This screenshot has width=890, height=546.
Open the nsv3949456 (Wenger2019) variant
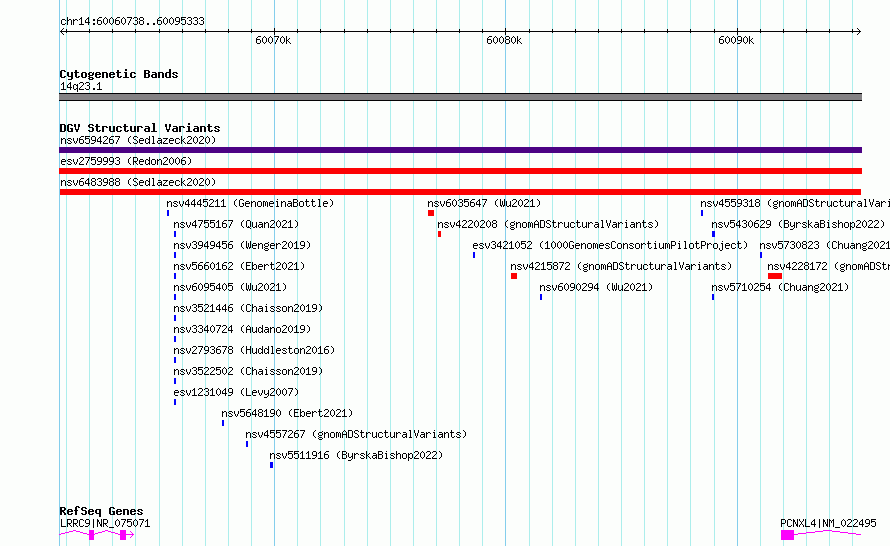[x=242, y=245]
